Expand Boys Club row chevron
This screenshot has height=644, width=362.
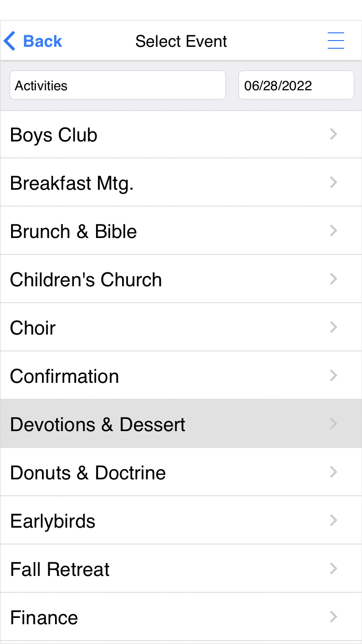(x=333, y=134)
